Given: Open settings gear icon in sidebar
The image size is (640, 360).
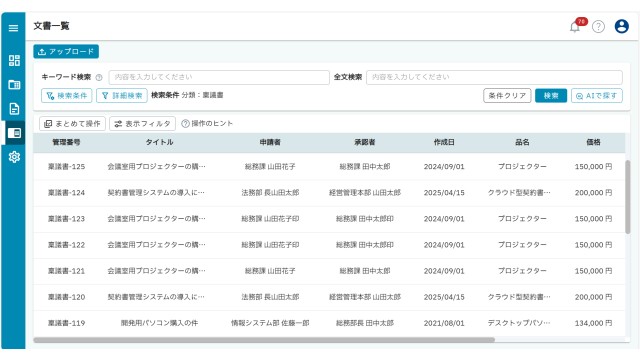Looking at the screenshot, I should pyautogui.click(x=14, y=157).
